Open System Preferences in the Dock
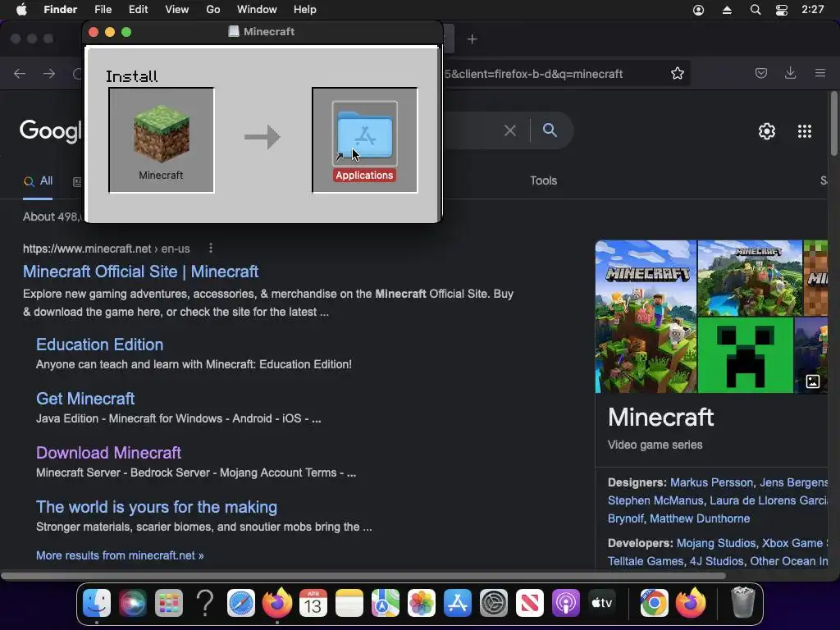840x630 pixels. (493, 604)
